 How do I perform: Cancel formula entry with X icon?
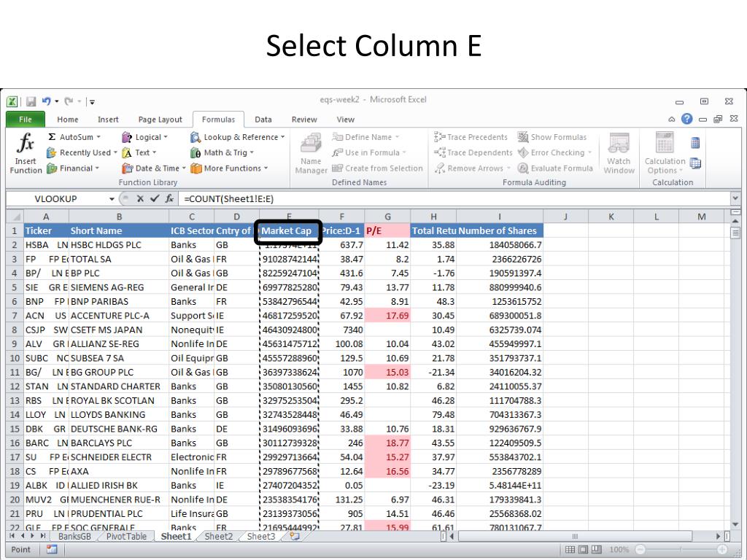coord(140,198)
